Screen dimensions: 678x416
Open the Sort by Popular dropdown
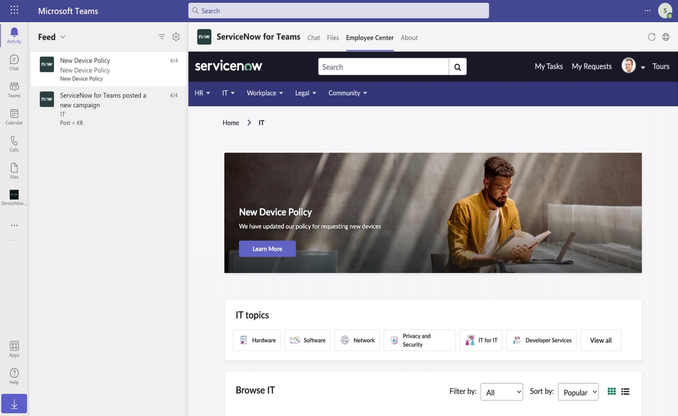[x=578, y=392]
